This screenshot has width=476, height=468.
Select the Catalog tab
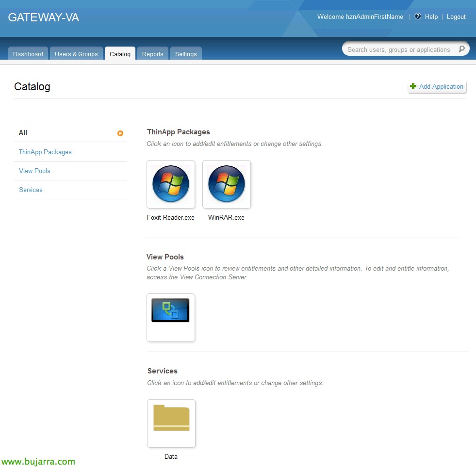(x=120, y=54)
